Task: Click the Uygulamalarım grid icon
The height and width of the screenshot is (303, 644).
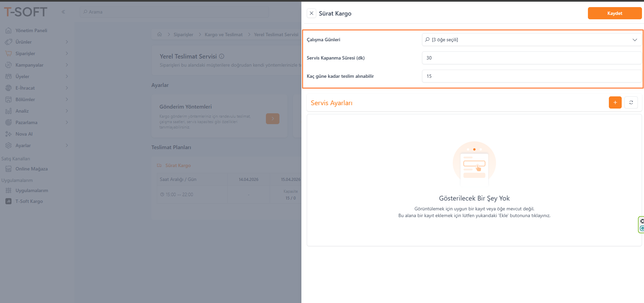Action: 8,190
